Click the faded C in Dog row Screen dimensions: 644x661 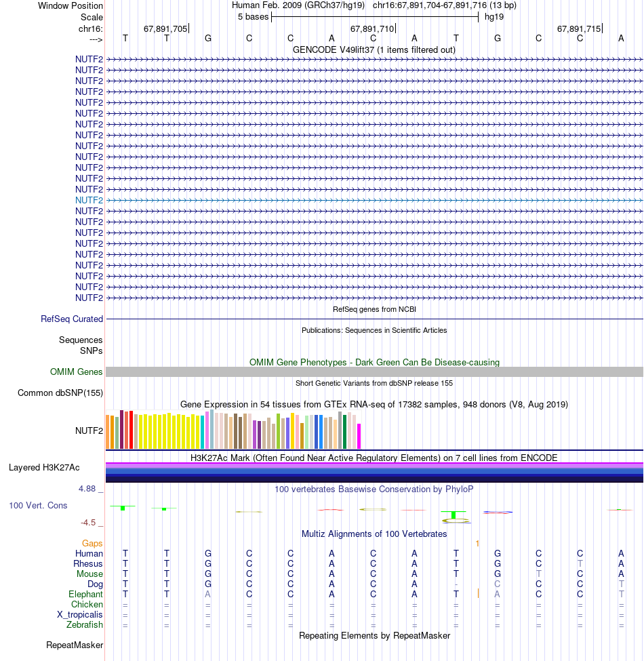click(x=498, y=584)
